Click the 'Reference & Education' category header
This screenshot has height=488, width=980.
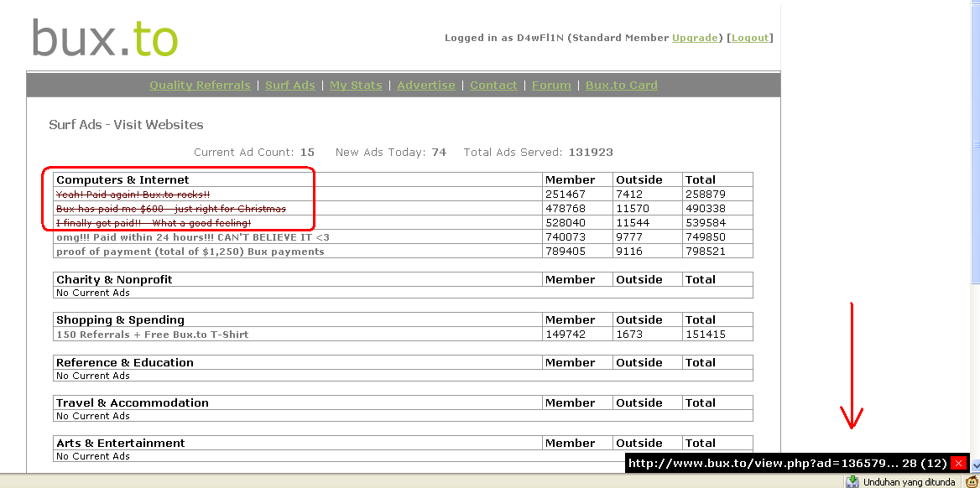(x=125, y=362)
